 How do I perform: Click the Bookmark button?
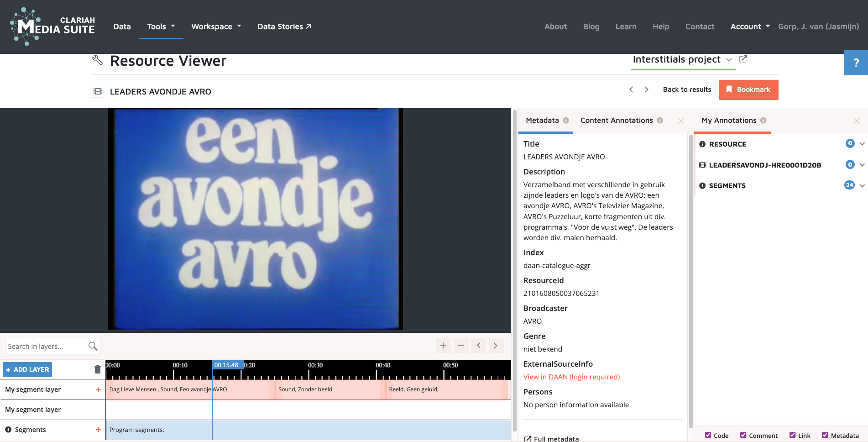click(x=748, y=89)
